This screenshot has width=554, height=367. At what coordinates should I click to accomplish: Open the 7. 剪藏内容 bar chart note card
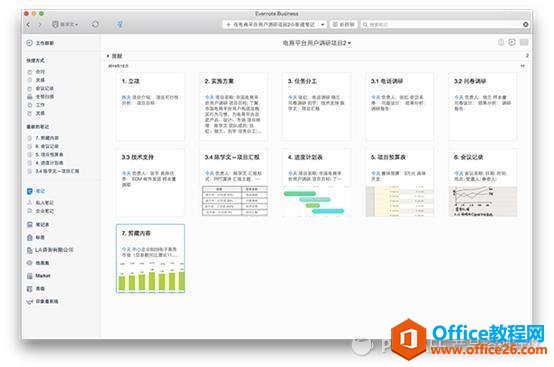pyautogui.click(x=151, y=259)
